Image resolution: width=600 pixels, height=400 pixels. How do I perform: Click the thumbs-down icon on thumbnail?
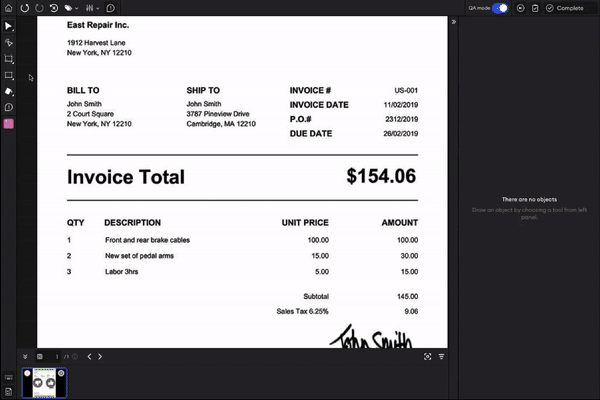pos(38,383)
